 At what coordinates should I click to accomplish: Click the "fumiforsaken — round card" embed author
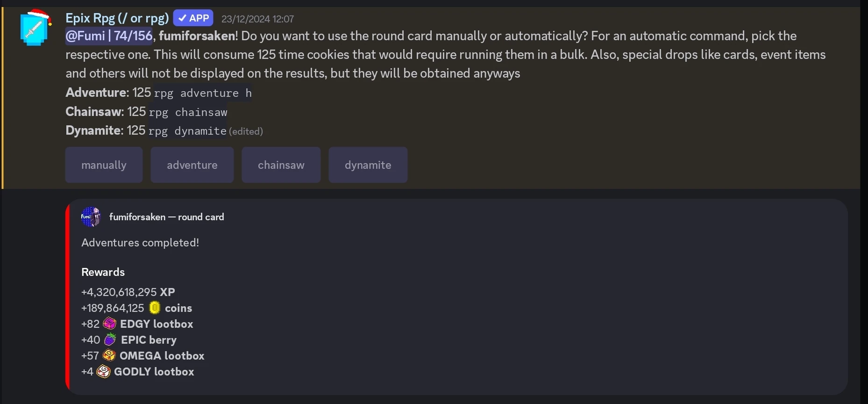[167, 217]
